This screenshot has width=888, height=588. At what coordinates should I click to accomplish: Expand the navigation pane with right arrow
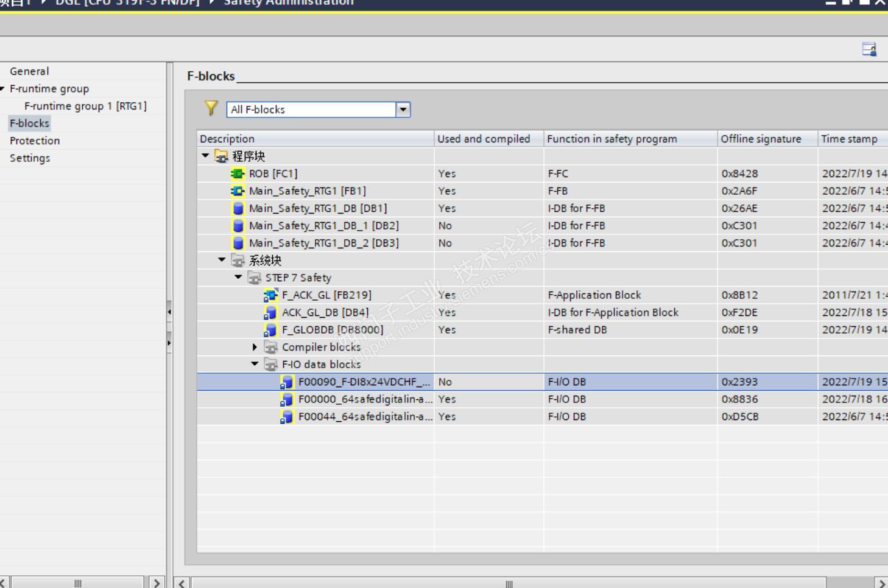pyautogui.click(x=169, y=343)
